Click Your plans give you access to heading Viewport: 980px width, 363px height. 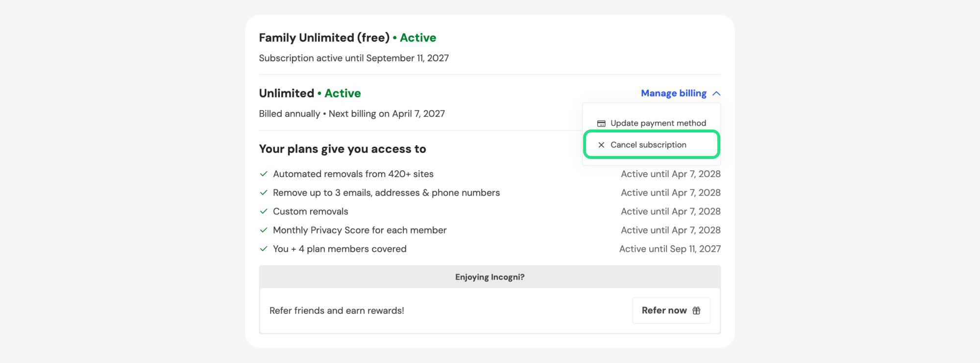[343, 149]
